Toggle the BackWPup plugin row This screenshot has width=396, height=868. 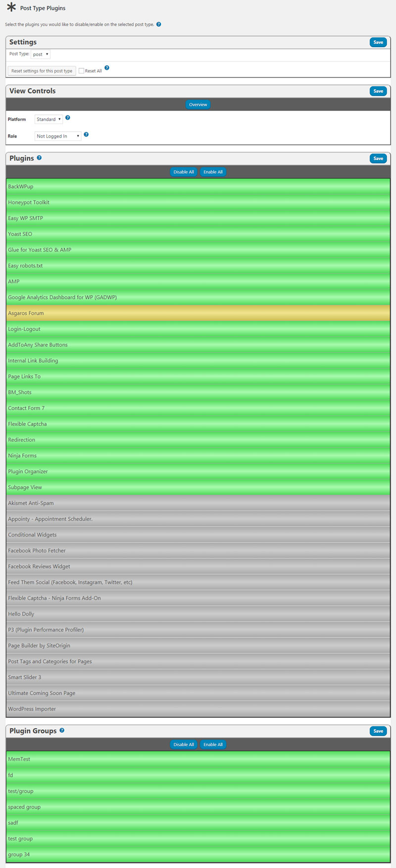tap(198, 186)
